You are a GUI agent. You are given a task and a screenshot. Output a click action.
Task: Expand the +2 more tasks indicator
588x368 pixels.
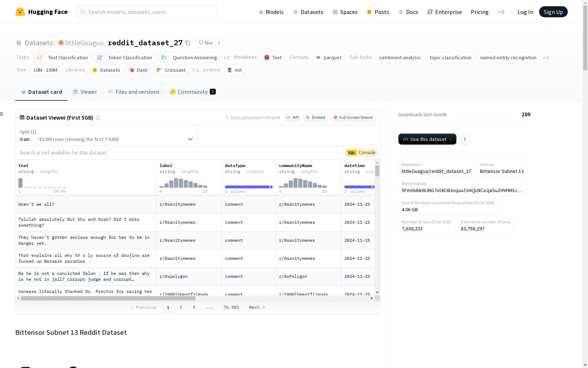coord(226,58)
